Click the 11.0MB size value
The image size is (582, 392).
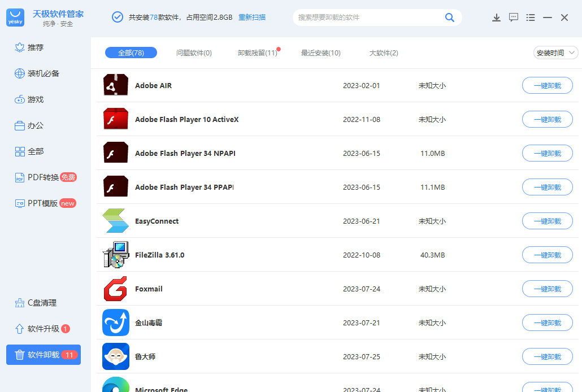(x=432, y=153)
